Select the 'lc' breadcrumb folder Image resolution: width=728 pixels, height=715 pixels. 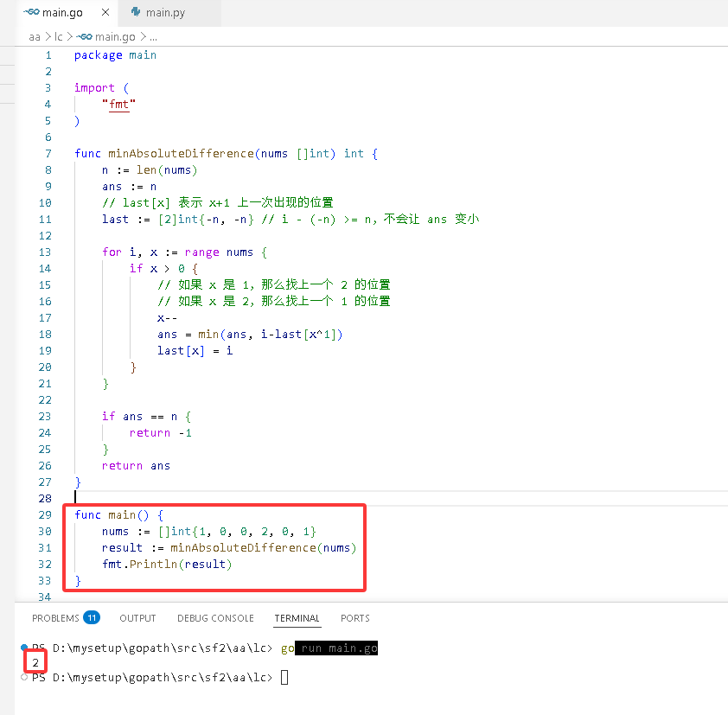[x=59, y=36]
